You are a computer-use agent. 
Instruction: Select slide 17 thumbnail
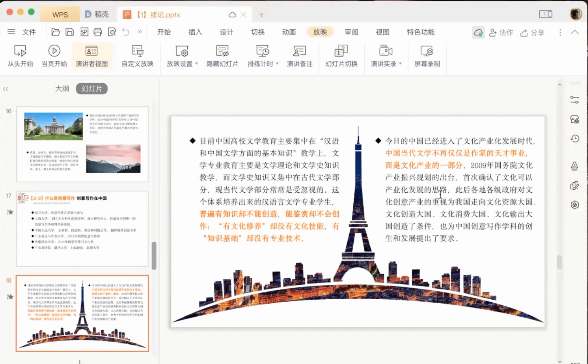82,229
